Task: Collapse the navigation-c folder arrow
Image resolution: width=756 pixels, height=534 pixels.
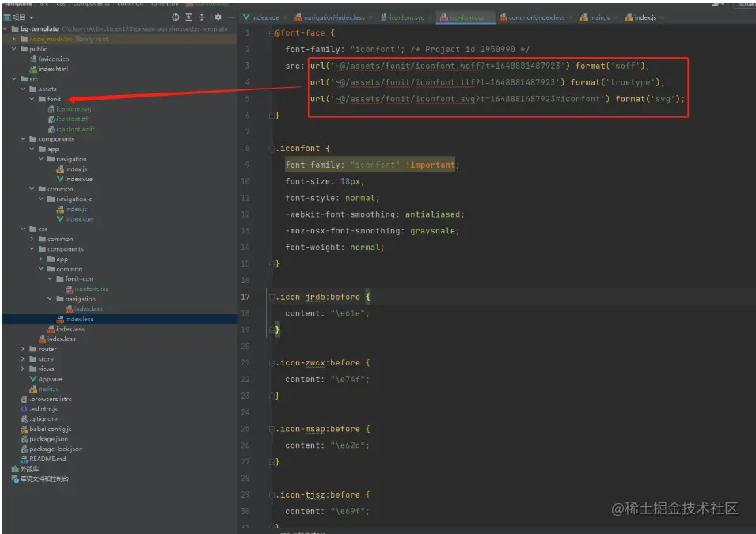Action: click(x=41, y=199)
